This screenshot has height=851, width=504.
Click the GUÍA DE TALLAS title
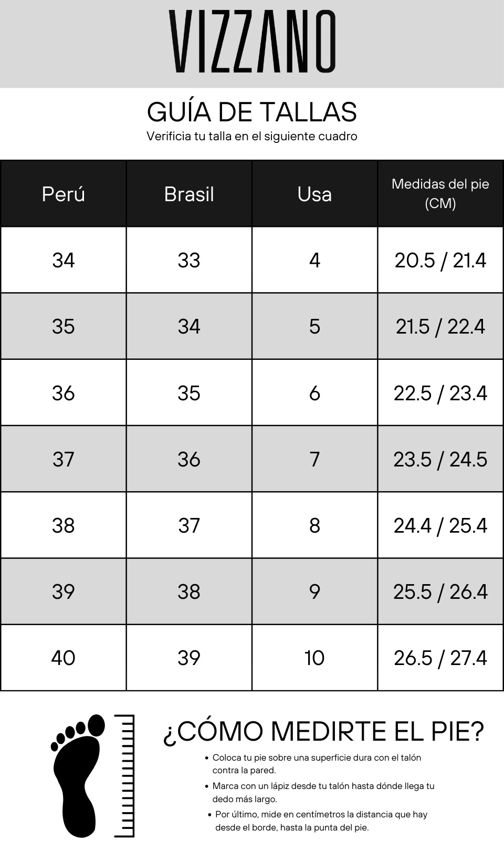tap(252, 112)
